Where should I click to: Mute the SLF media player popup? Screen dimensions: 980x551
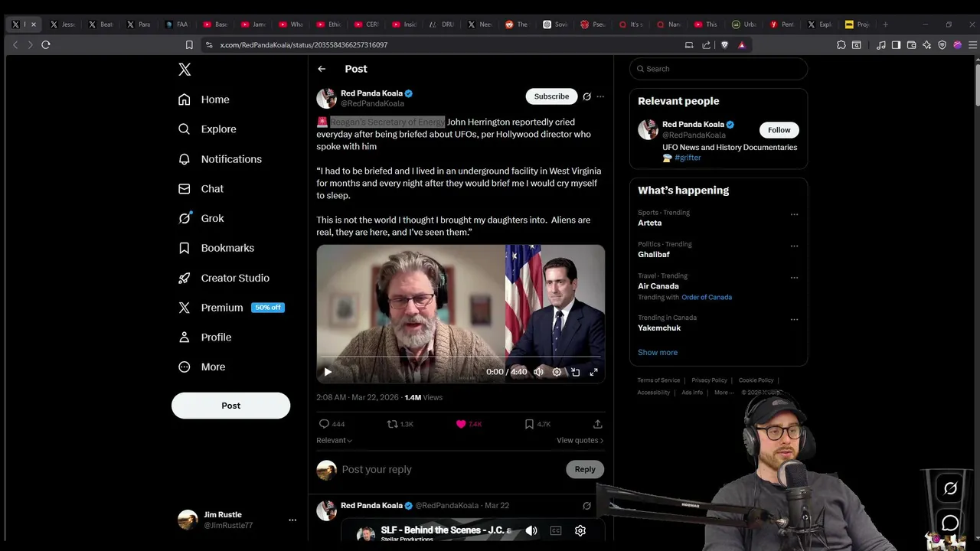click(531, 530)
